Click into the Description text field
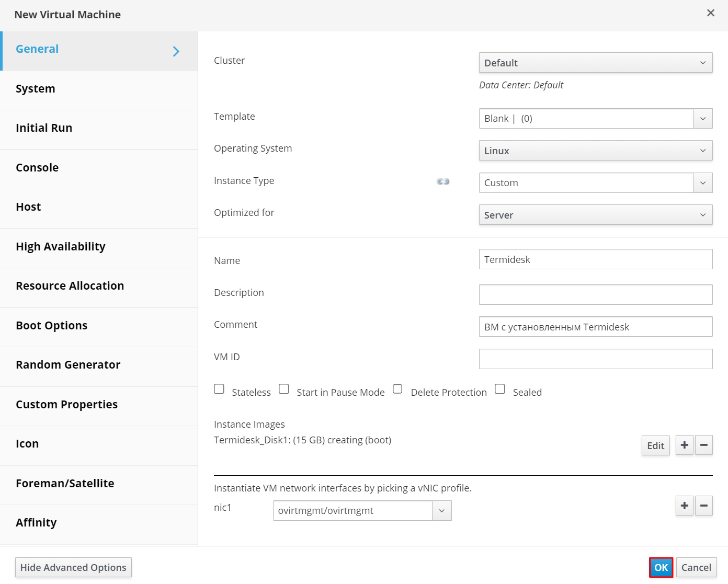Screen dimensions: 728x584 click(595, 294)
